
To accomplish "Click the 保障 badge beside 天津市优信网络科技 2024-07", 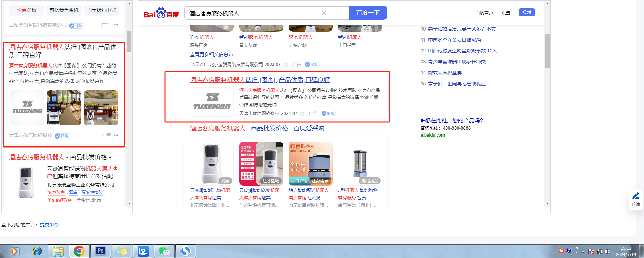I will (329, 113).
